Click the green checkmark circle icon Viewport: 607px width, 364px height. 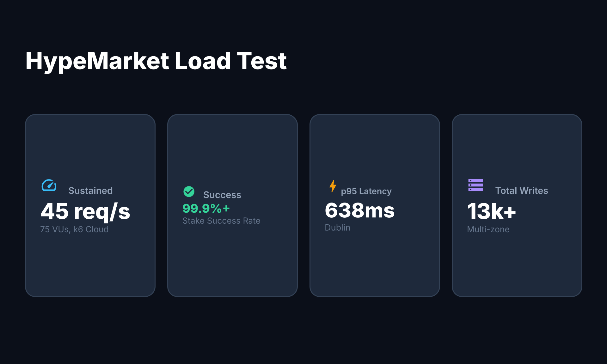point(189,191)
